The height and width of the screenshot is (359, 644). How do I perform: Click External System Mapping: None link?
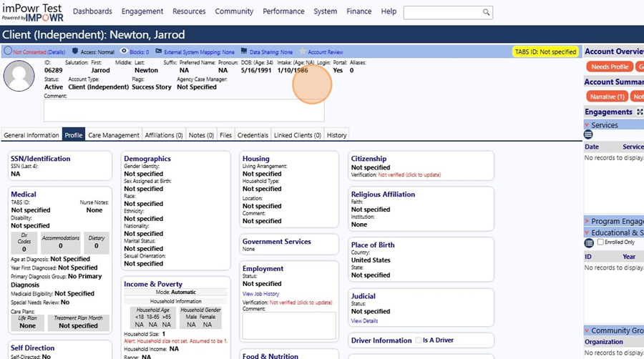point(199,52)
